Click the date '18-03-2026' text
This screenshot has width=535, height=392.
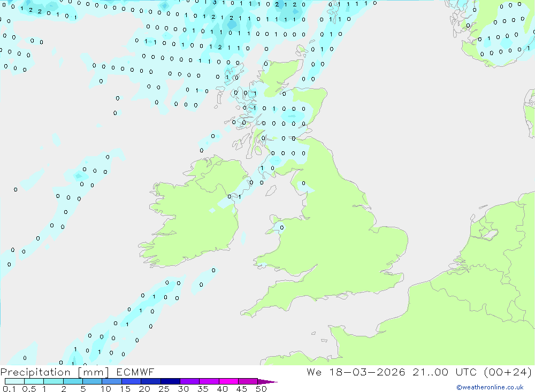click(367, 372)
